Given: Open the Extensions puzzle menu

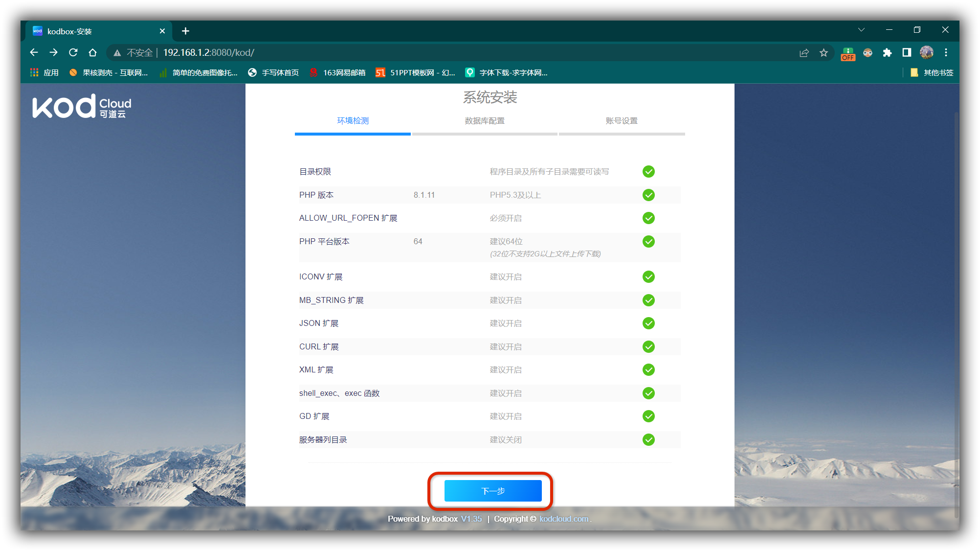Looking at the screenshot, I should point(887,53).
